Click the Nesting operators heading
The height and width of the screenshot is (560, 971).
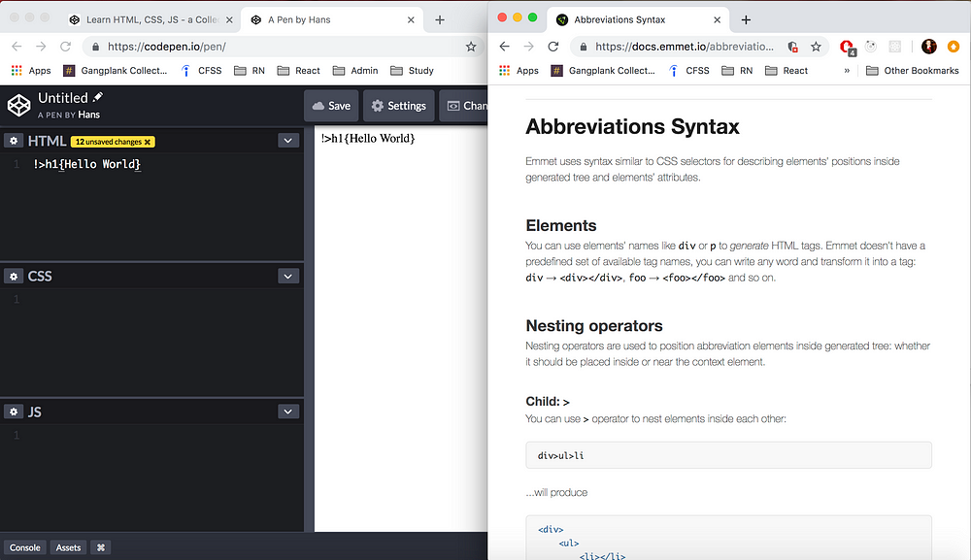pyautogui.click(x=594, y=325)
